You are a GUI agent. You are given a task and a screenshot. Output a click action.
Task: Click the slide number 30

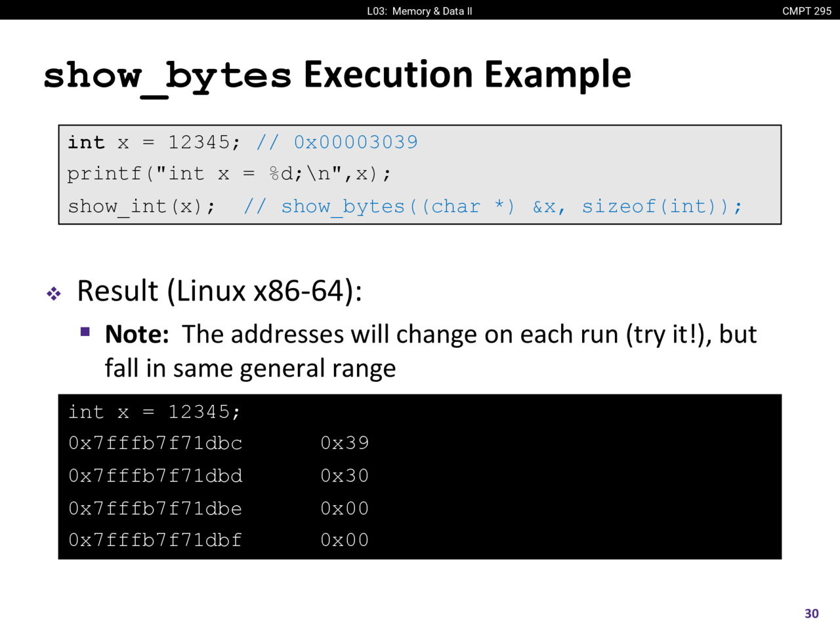coord(811,613)
